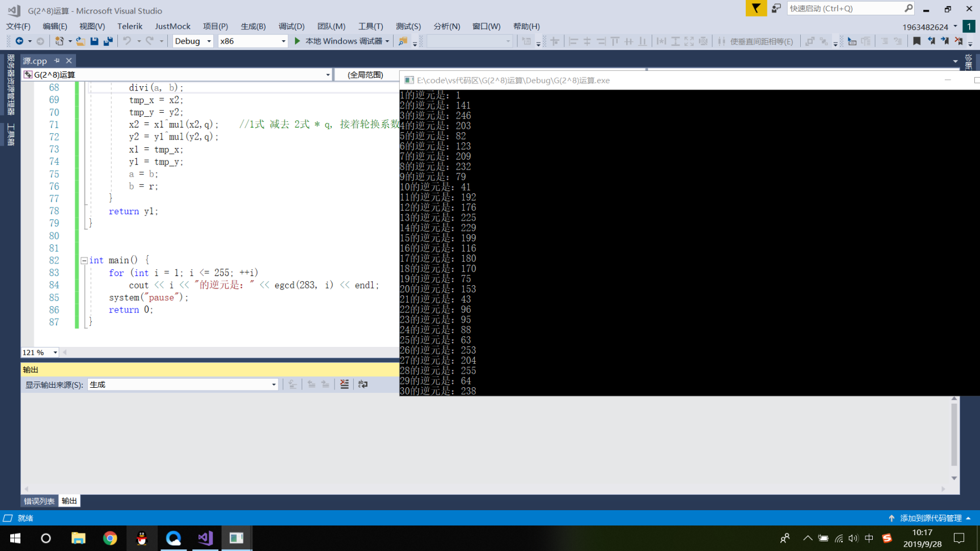
Task: Expand the debugger target dropdown arrow
Action: [387, 41]
